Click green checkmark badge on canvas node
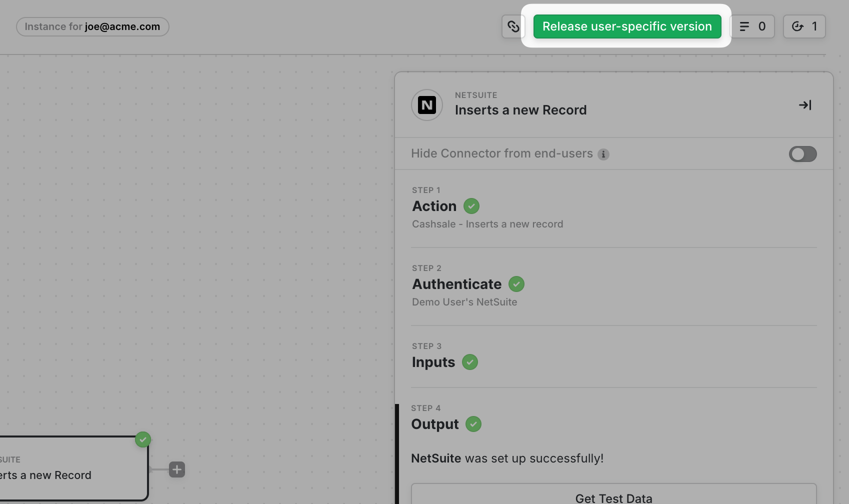The height and width of the screenshot is (504, 849). (143, 439)
